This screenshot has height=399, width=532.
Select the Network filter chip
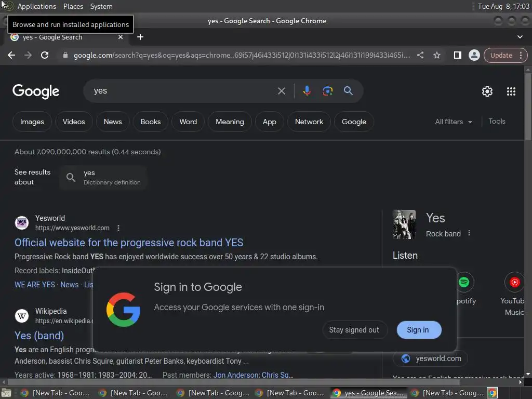coord(309,122)
